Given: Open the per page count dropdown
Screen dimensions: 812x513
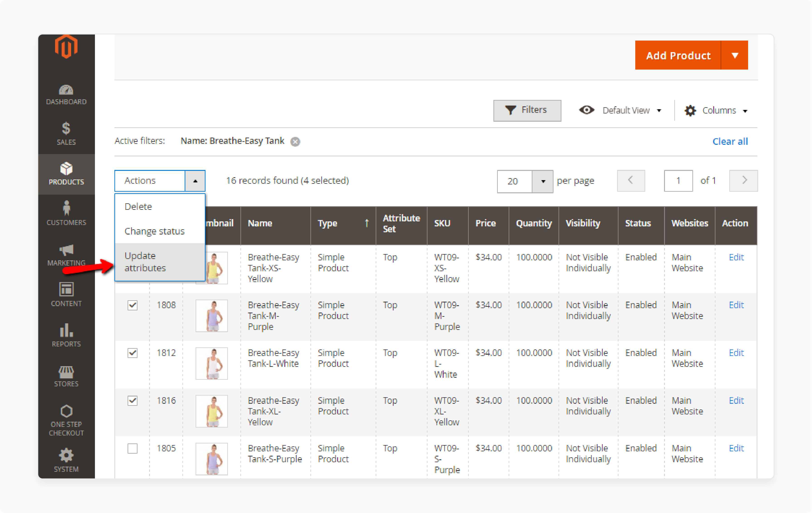Looking at the screenshot, I should pyautogui.click(x=542, y=181).
